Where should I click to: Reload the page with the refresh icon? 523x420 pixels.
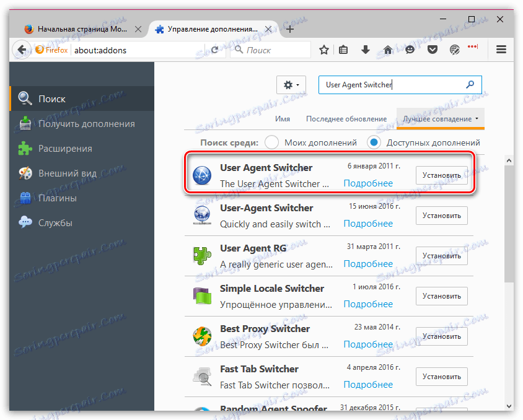215,50
